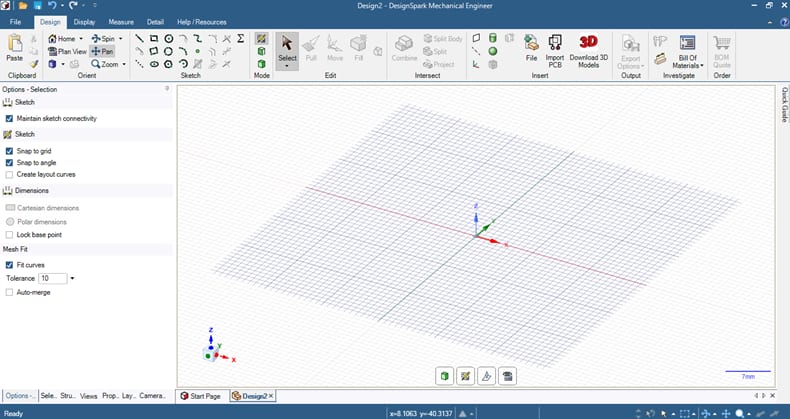
Task: Select the Construction line tool
Action: coord(140,64)
